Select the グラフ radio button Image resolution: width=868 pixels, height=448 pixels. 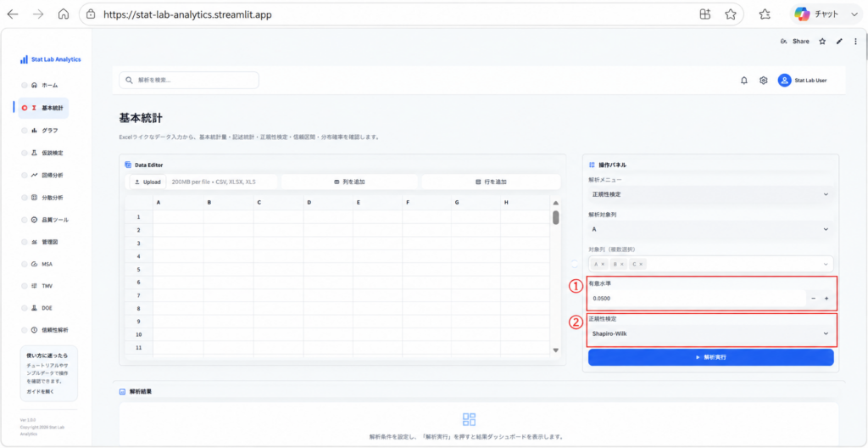[25, 131]
